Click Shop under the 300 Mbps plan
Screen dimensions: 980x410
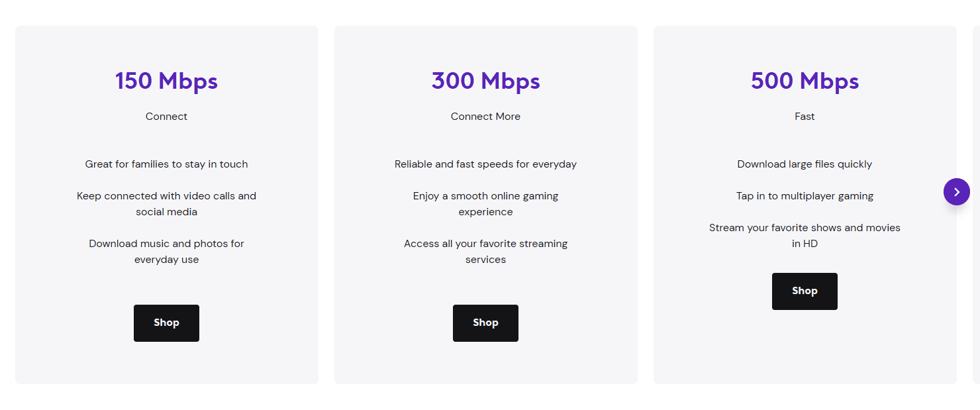click(485, 323)
